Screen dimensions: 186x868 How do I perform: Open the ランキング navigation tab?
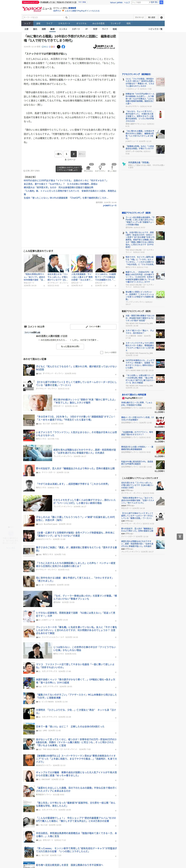pos(115,24)
